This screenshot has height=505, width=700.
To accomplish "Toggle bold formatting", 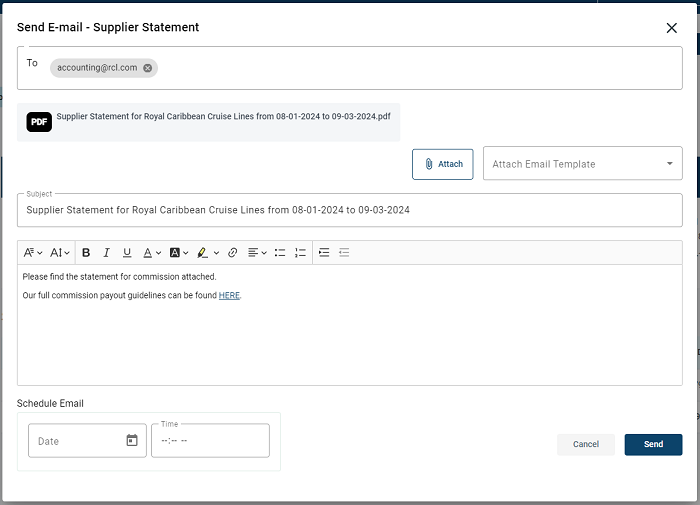I will pyautogui.click(x=86, y=253).
